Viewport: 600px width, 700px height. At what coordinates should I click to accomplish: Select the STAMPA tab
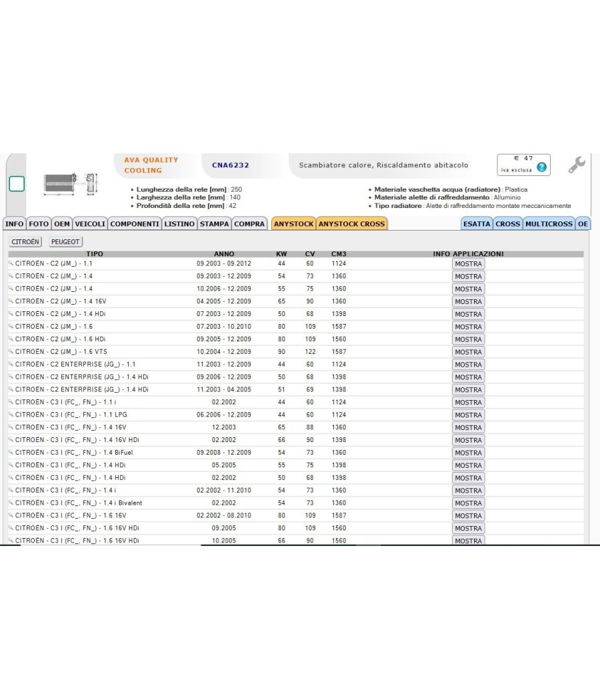214,223
